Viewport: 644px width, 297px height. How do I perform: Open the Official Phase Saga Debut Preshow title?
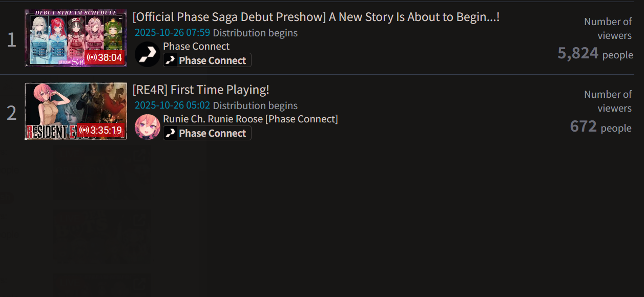point(316,17)
